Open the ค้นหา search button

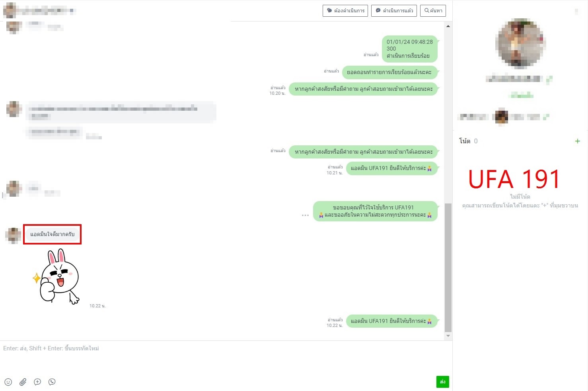point(433,11)
